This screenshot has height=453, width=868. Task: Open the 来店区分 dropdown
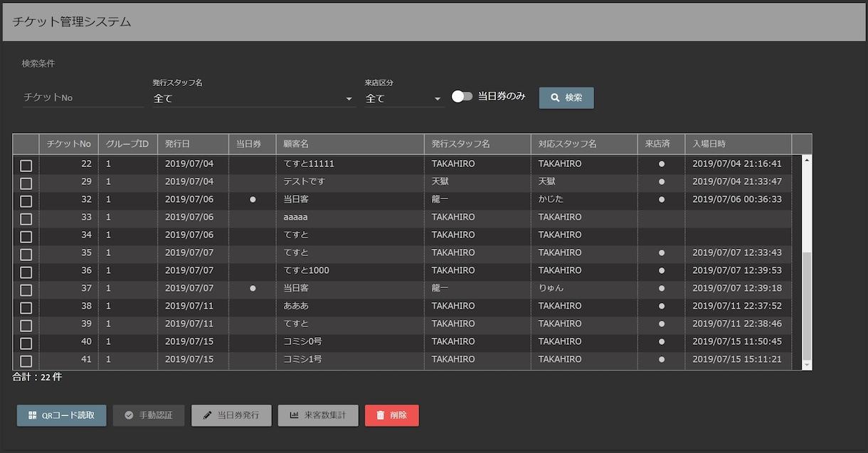click(404, 99)
